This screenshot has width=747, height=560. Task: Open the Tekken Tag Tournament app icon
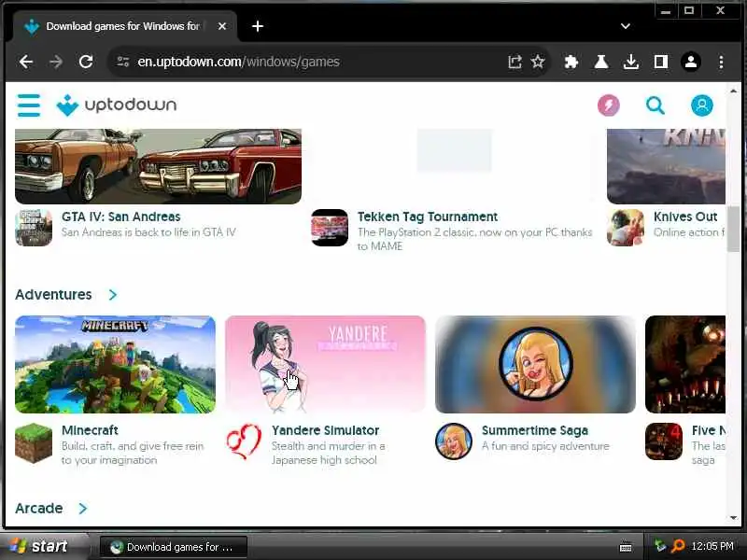tap(330, 228)
